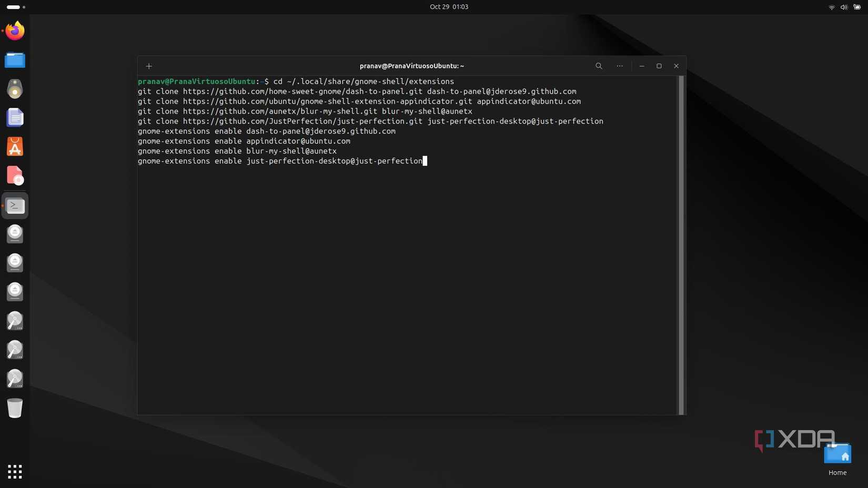Select the active Terminal icon in the dock
Screen dimensions: 868x488
15,206
